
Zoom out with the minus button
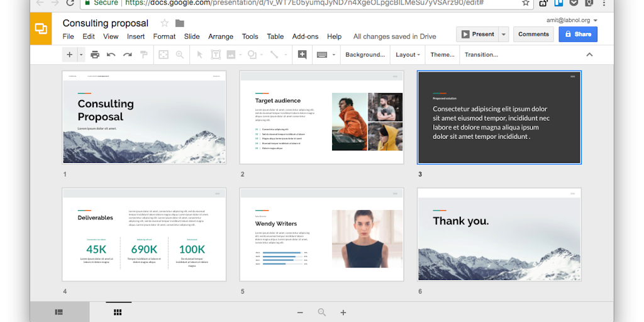[x=300, y=313]
